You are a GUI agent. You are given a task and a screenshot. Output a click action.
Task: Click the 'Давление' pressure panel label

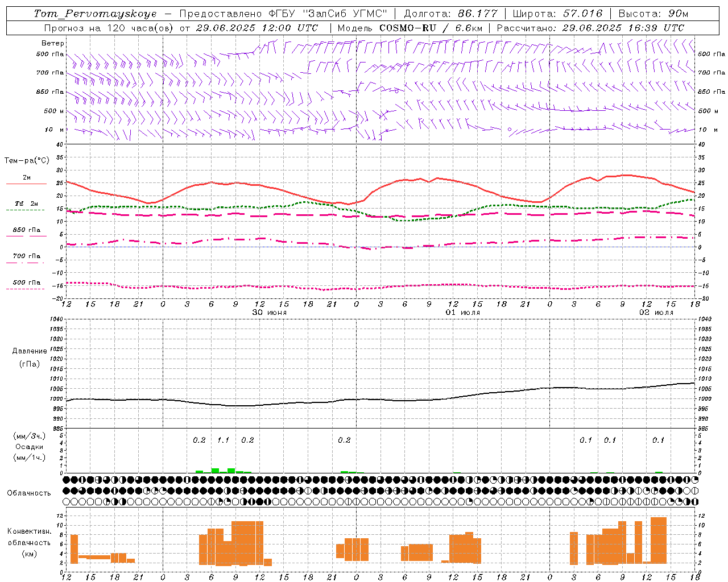point(30,351)
